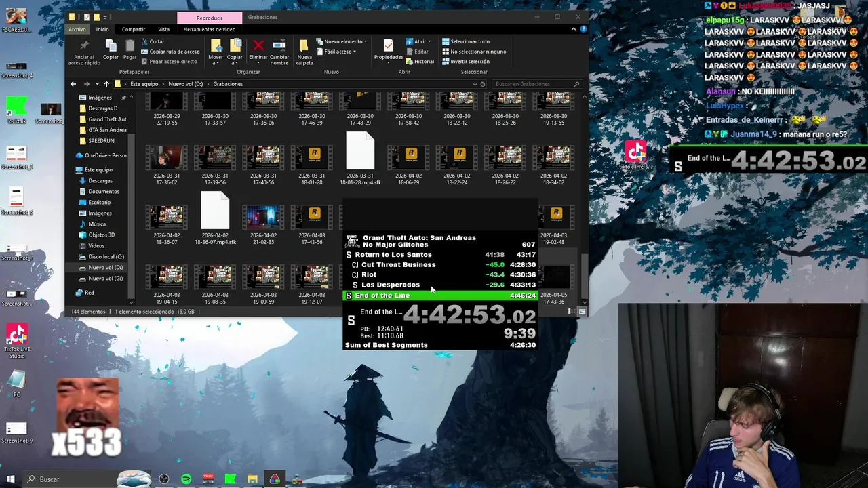
Task: Open Propiedades icon in ribbon
Action: (x=389, y=45)
